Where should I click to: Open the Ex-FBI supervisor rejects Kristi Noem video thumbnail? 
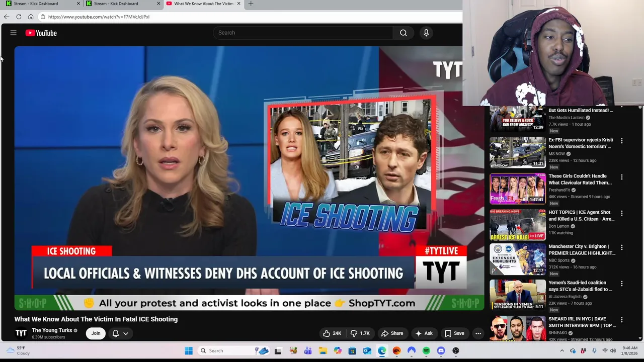click(x=518, y=152)
